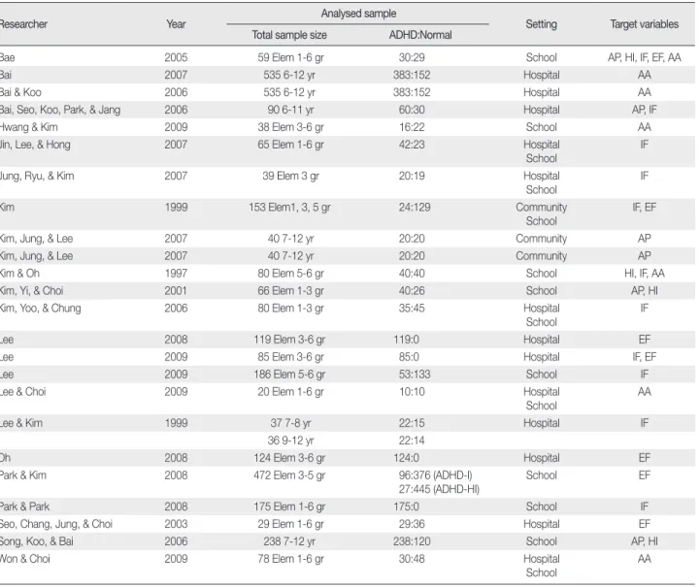The height and width of the screenshot is (588, 700).
Task: Click the 10:10 ratio value
Action: pyautogui.click(x=412, y=392)
